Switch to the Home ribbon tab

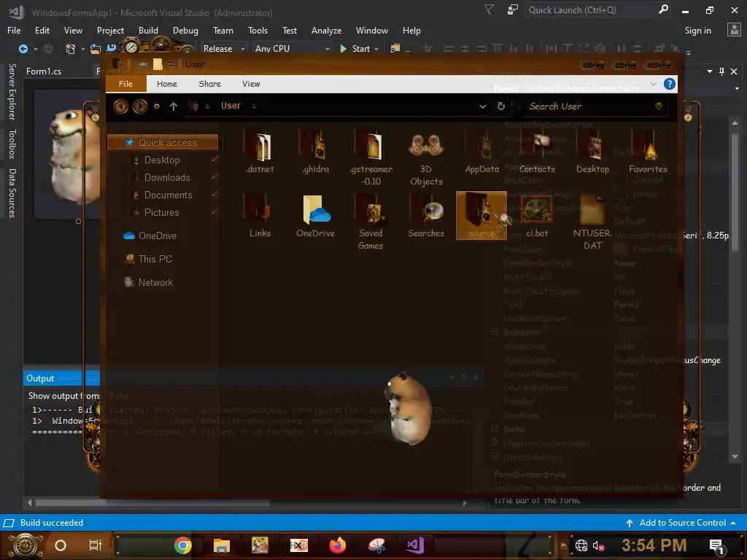[167, 84]
